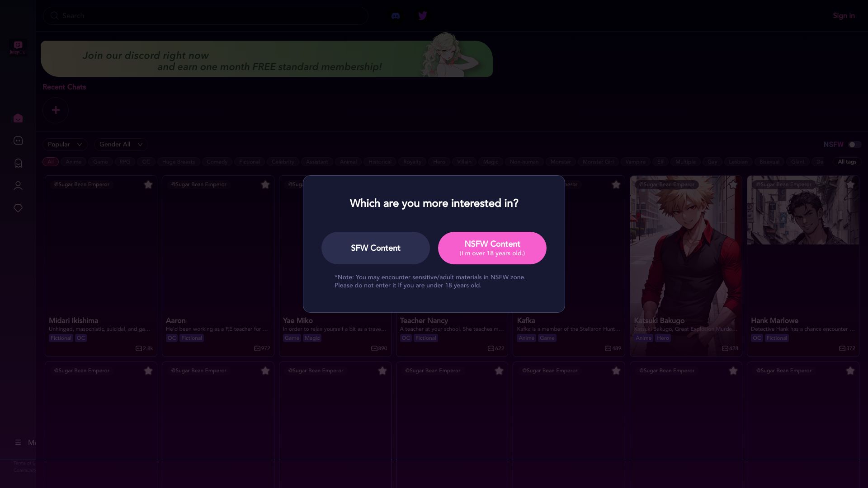Click chat count icon on Hank Marlowe card
The height and width of the screenshot is (488, 868).
click(x=842, y=348)
